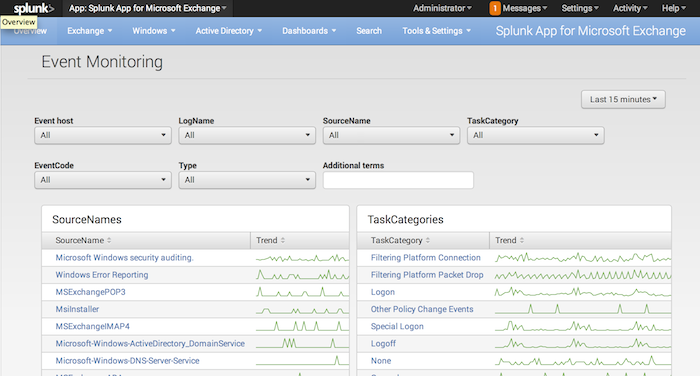
Task: Open the Administrator menu
Action: click(x=442, y=8)
